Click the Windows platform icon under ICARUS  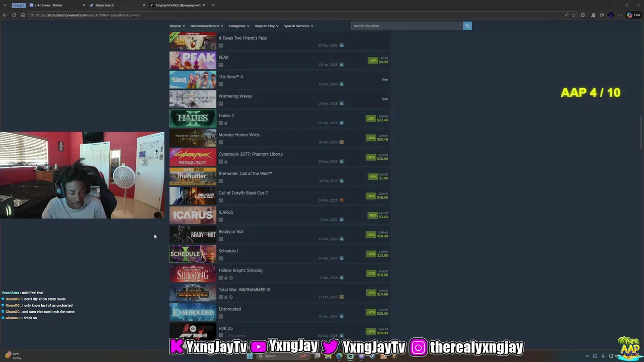[x=221, y=220]
